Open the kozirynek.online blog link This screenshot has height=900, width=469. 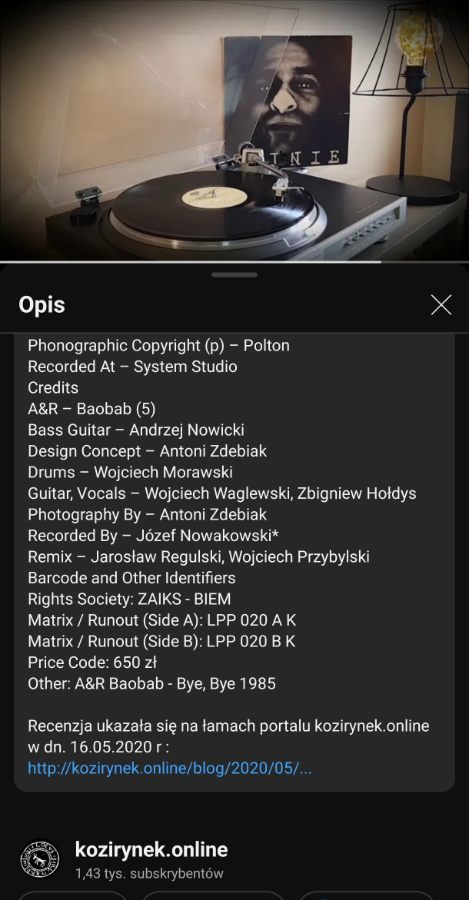pyautogui.click(x=169, y=768)
